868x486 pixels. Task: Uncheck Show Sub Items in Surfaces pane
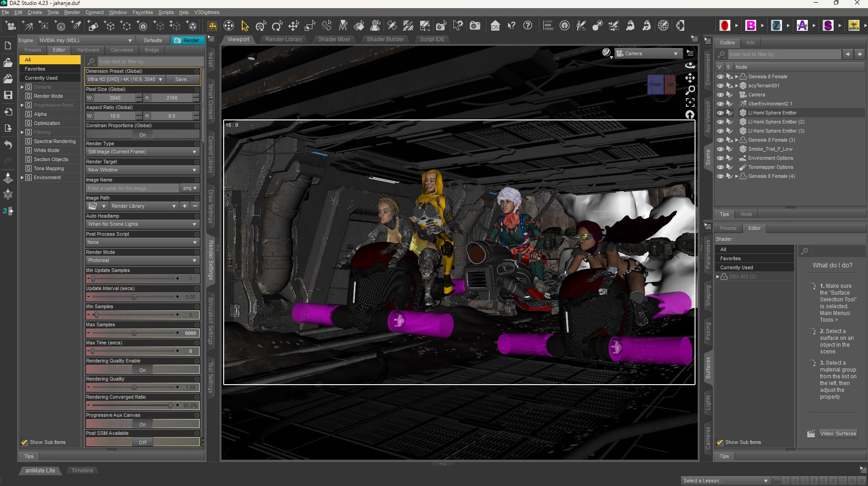click(x=720, y=442)
